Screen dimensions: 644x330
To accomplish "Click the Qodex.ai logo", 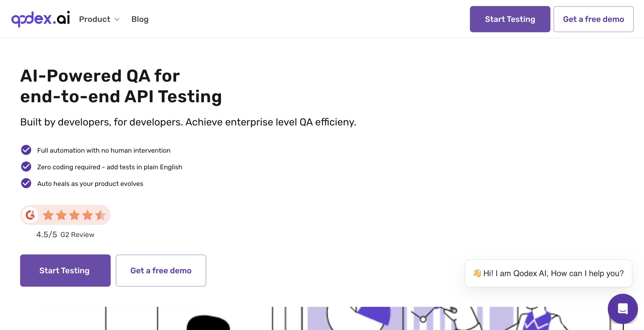I will click(41, 19).
